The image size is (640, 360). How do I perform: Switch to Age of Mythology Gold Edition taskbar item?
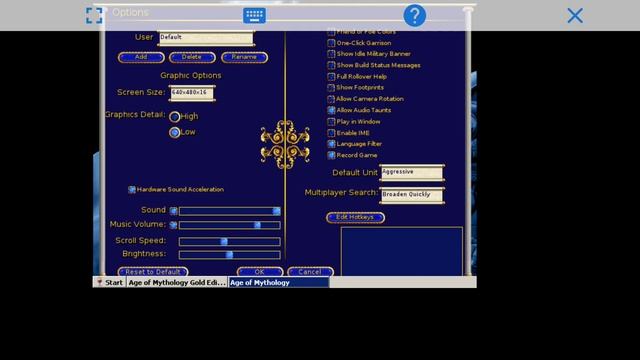coord(177,282)
